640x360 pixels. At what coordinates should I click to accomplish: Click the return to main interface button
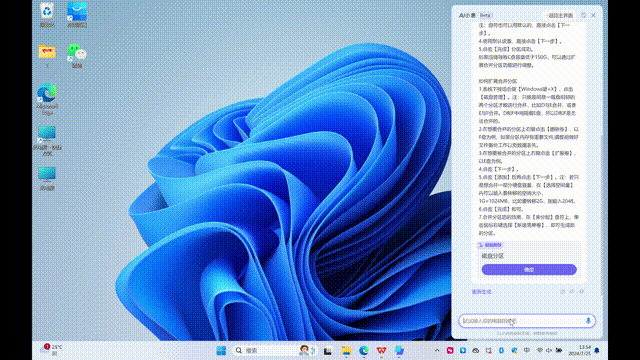pos(559,15)
